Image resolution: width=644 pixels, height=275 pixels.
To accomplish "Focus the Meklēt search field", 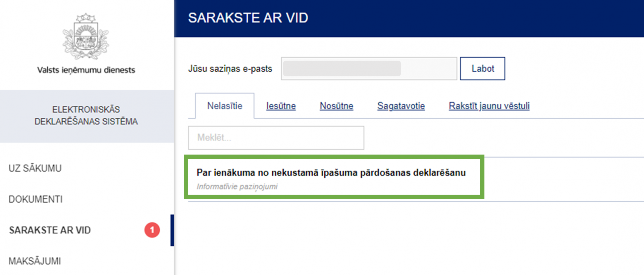I will [x=276, y=138].
